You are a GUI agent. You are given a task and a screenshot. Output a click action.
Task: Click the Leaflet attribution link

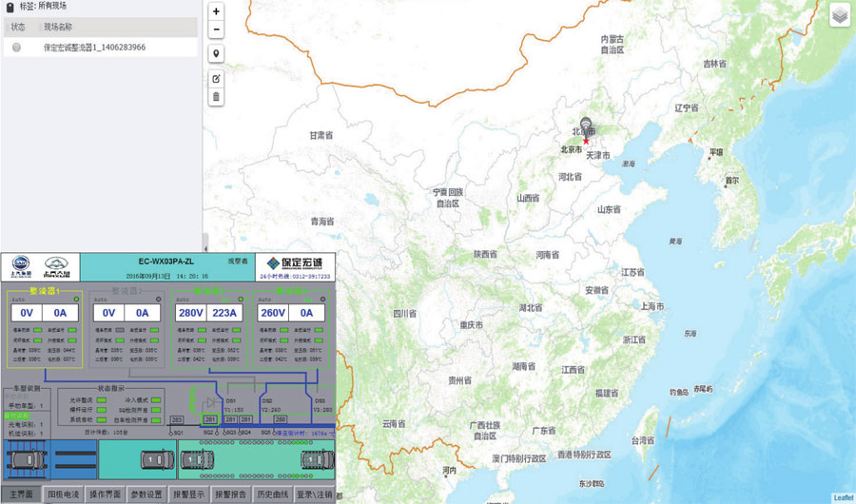[843, 498]
